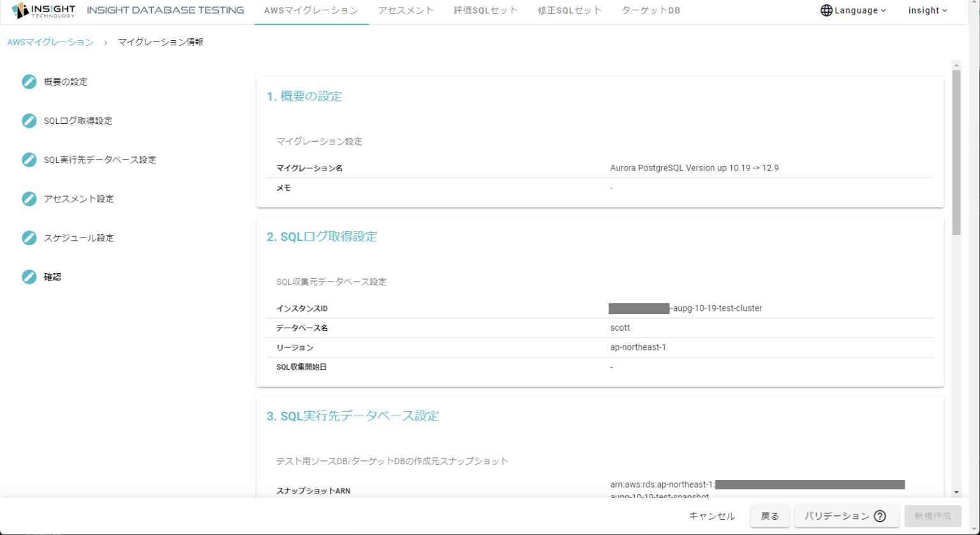Click the 'インスタンスID' label

pos(302,308)
